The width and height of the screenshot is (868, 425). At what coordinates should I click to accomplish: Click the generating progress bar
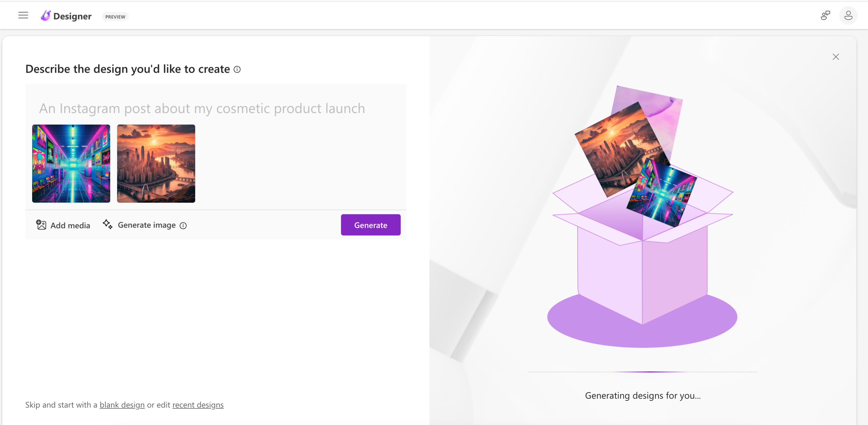pyautogui.click(x=643, y=372)
